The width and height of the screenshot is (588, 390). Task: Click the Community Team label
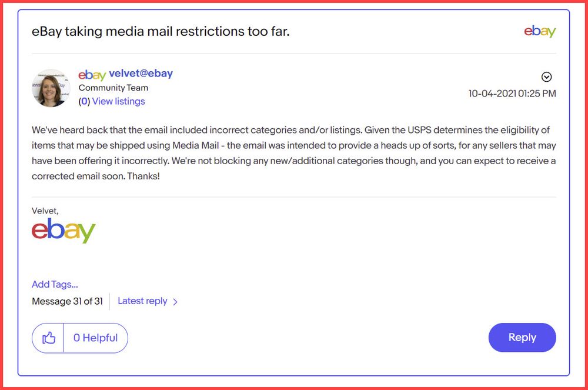(113, 88)
